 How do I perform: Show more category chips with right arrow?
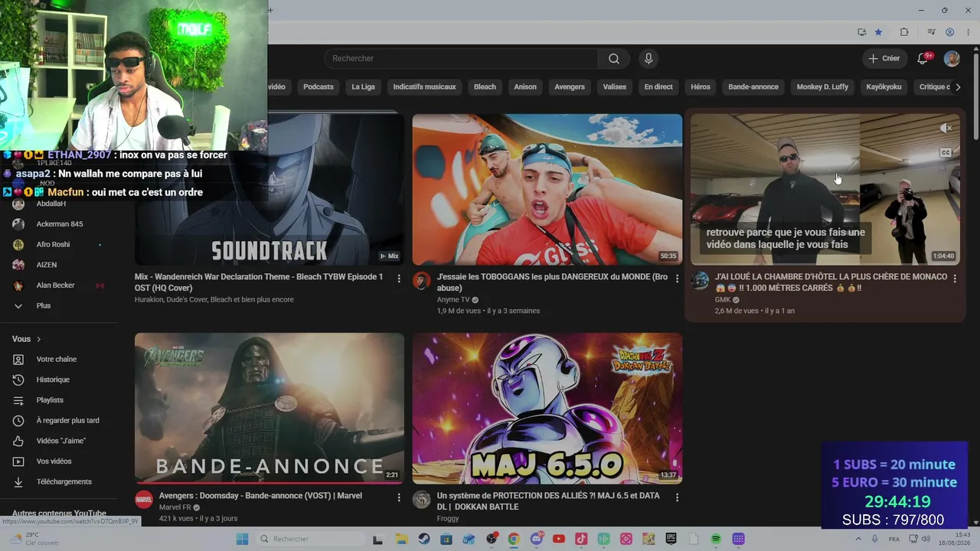click(x=957, y=86)
